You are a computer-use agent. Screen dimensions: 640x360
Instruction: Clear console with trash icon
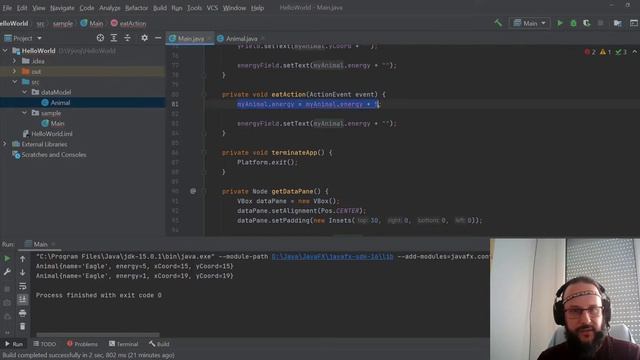(x=22, y=326)
